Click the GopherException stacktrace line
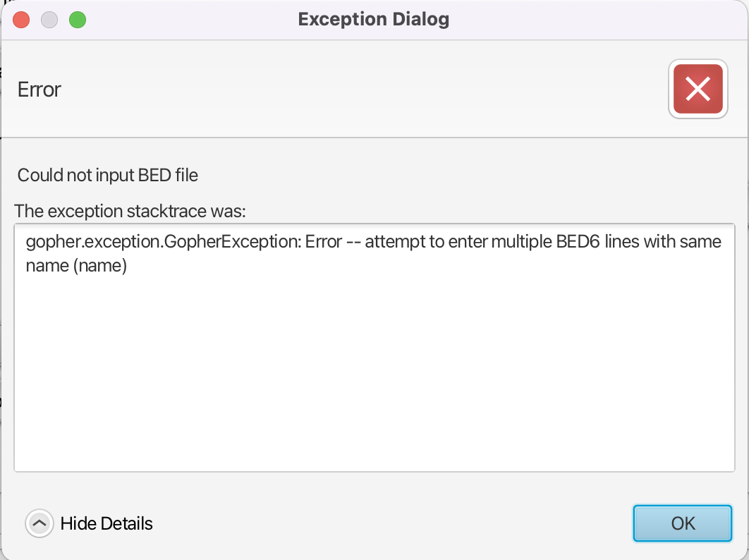 coord(282,241)
